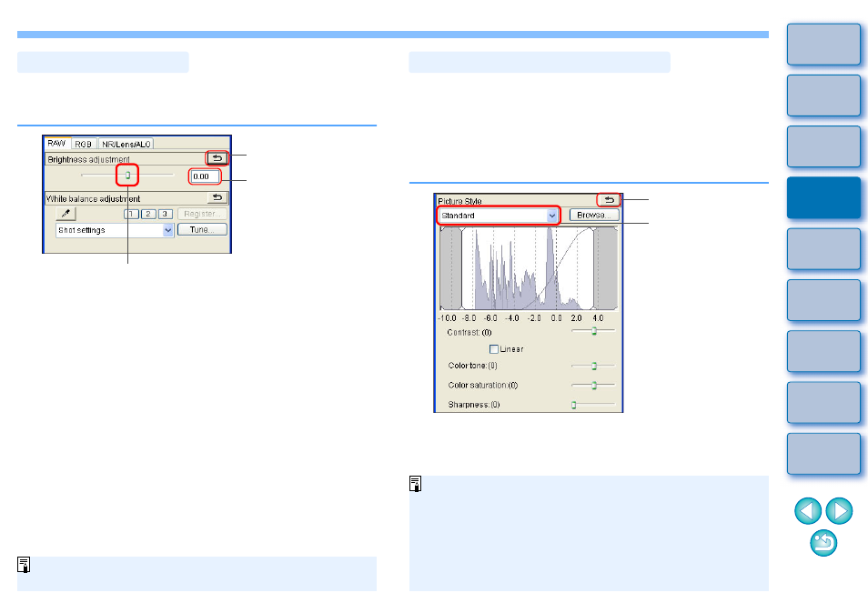Screen dimensions: 868x613
Task: Switch to the RAW tab
Action: (56, 144)
